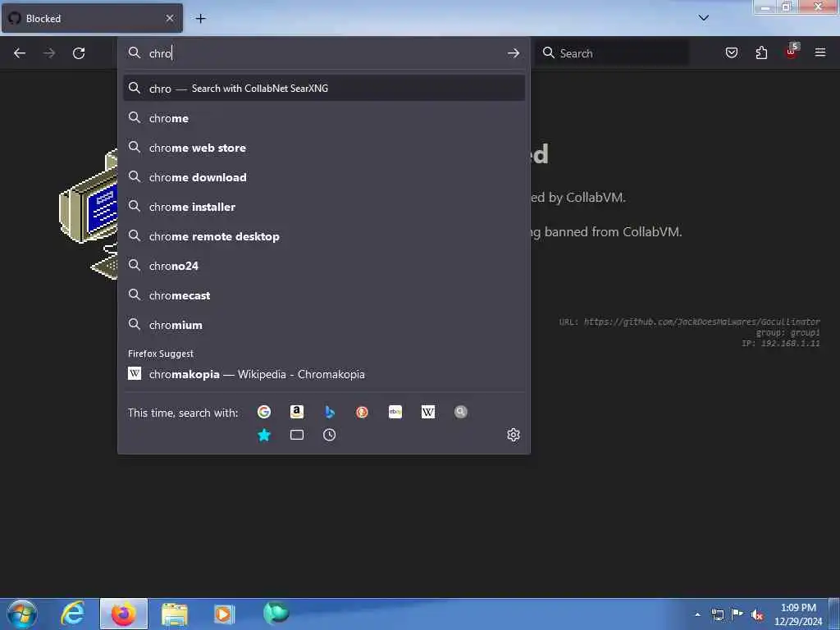This screenshot has height=630, width=840.
Task: Search this time with eBay
Action: tap(395, 412)
